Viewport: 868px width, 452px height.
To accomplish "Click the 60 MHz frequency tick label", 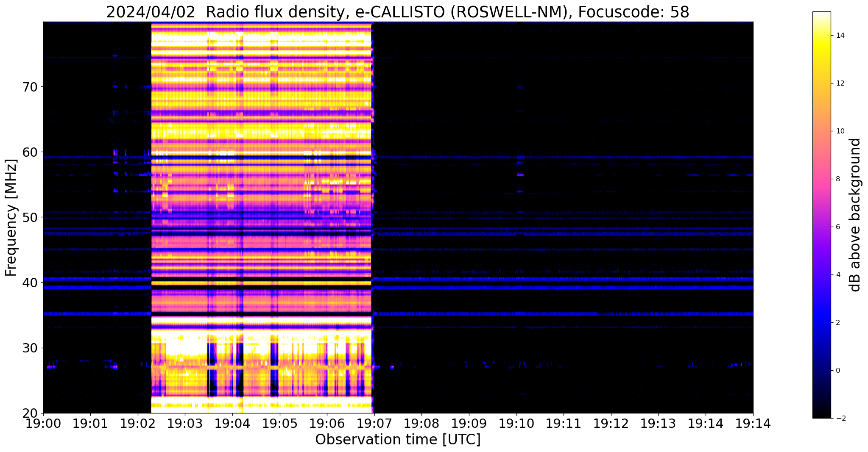I will coord(29,152).
